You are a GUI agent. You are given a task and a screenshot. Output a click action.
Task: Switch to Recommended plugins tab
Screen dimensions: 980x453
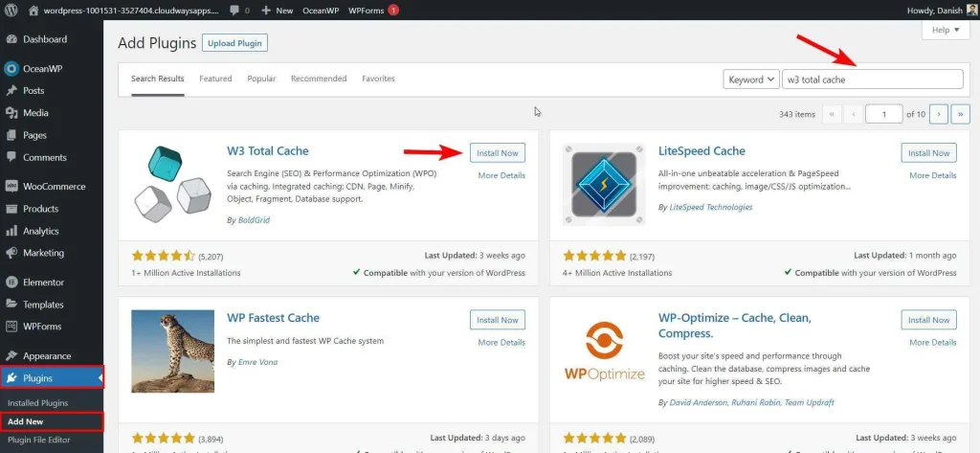319,79
